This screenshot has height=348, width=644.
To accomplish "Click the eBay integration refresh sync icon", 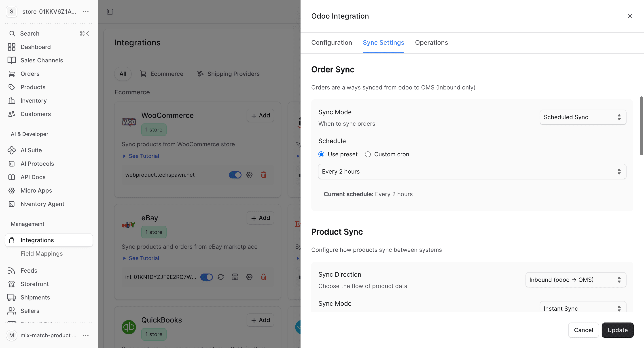I will click(x=220, y=277).
